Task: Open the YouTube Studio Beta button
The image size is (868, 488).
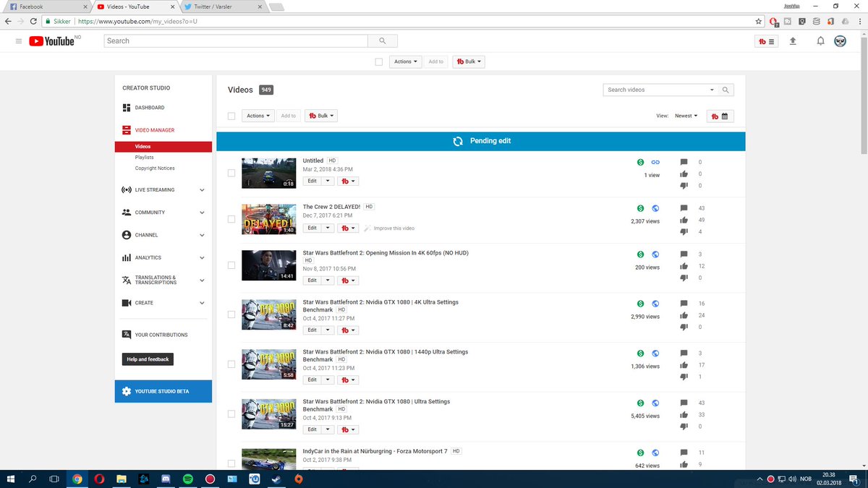Action: click(x=163, y=391)
